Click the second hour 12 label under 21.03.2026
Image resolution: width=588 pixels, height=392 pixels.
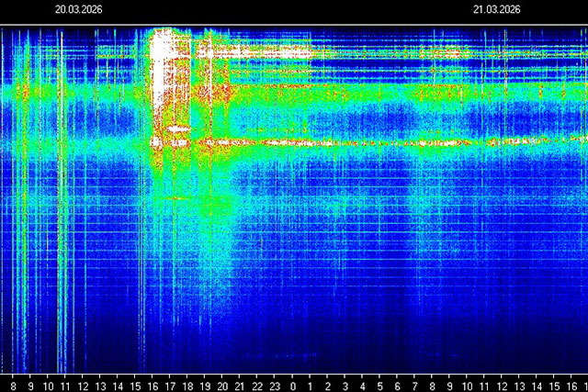point(503,385)
